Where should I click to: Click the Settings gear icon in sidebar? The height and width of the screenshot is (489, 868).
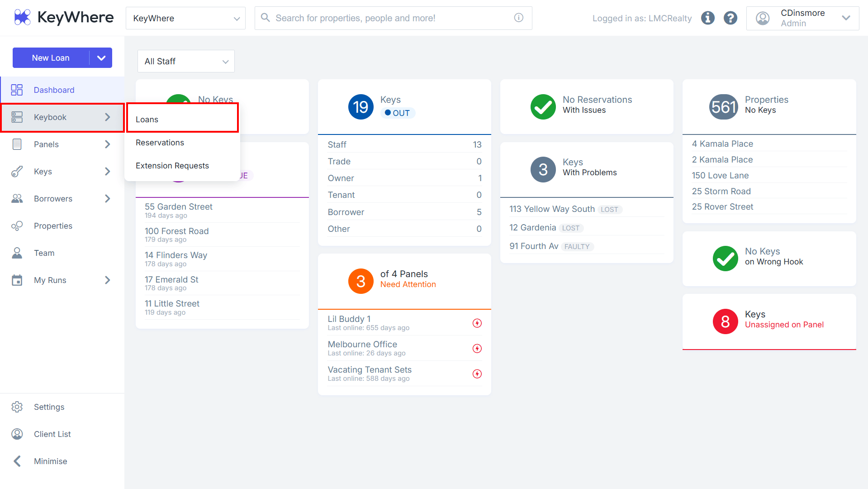pyautogui.click(x=17, y=407)
